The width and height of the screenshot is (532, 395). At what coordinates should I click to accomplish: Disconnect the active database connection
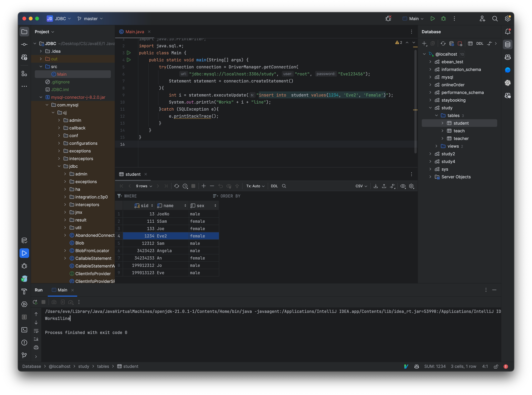tap(460, 43)
